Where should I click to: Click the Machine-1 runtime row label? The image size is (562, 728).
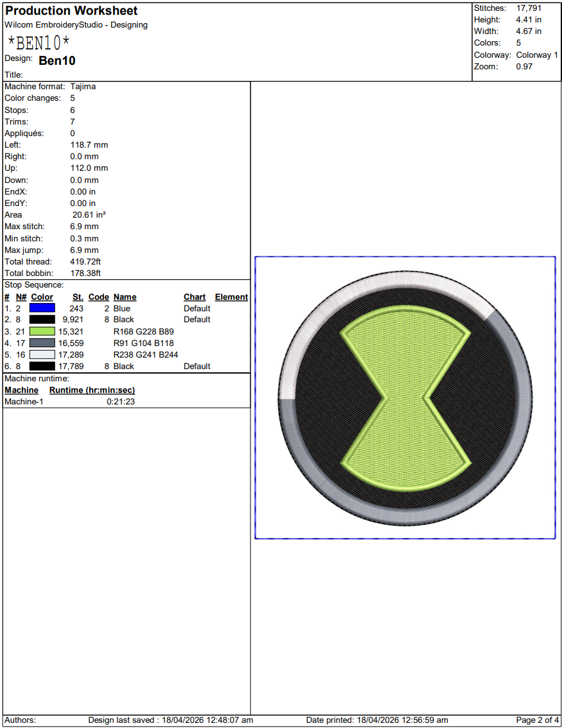coord(24,402)
